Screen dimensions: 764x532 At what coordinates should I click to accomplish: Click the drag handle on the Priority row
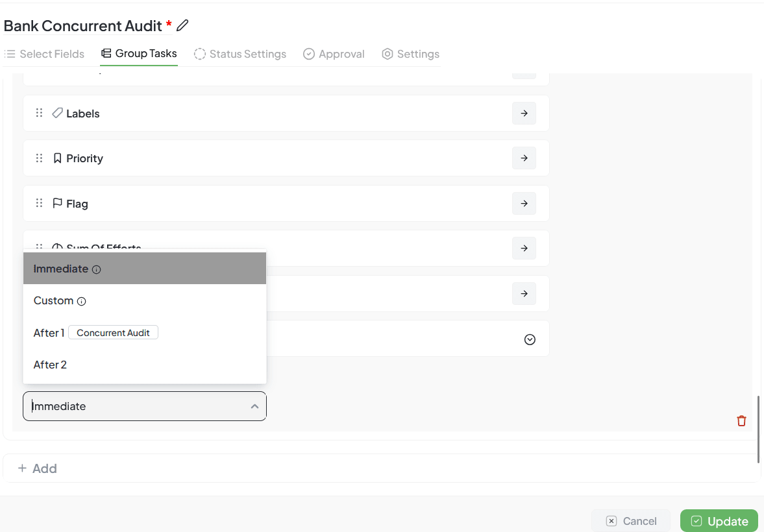coord(39,158)
